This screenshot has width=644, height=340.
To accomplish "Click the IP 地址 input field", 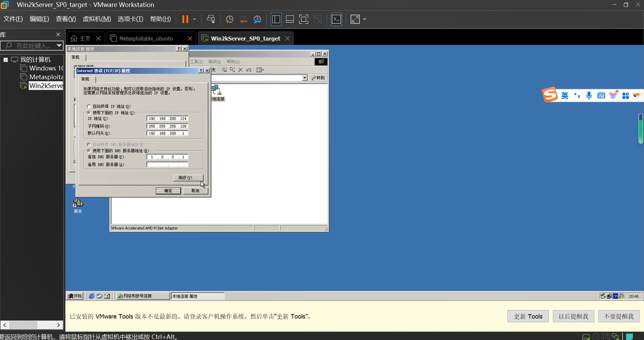I will click(x=167, y=119).
